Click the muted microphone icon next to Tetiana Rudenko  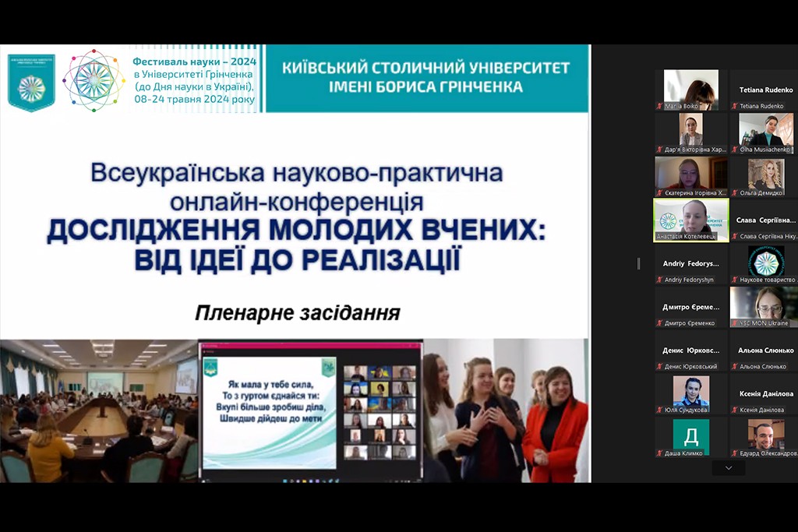tap(736, 106)
